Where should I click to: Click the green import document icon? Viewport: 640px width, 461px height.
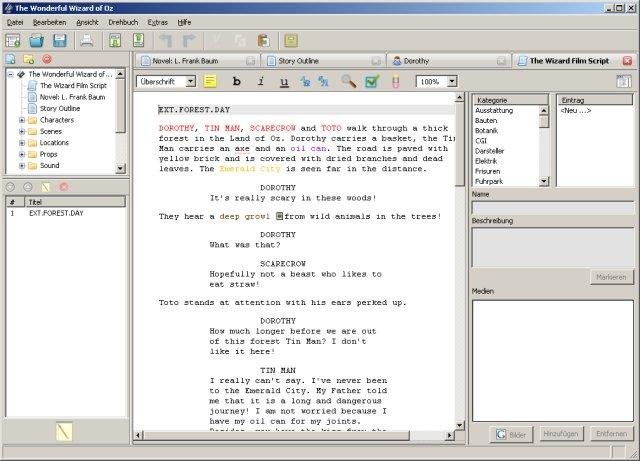click(115, 41)
